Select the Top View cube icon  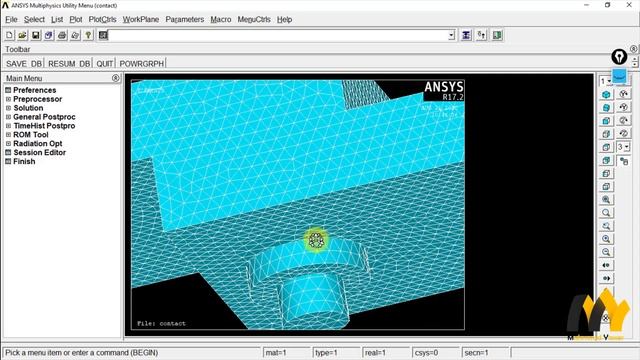606,147
